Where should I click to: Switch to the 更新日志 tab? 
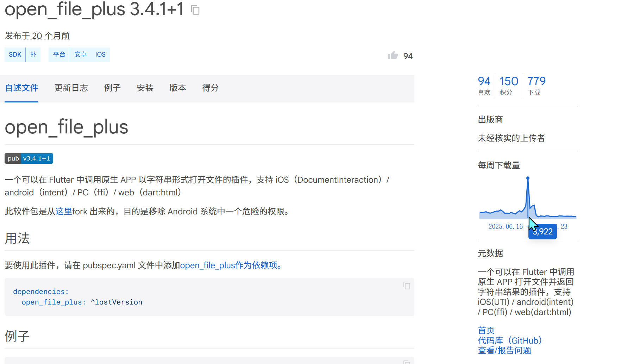pos(71,88)
